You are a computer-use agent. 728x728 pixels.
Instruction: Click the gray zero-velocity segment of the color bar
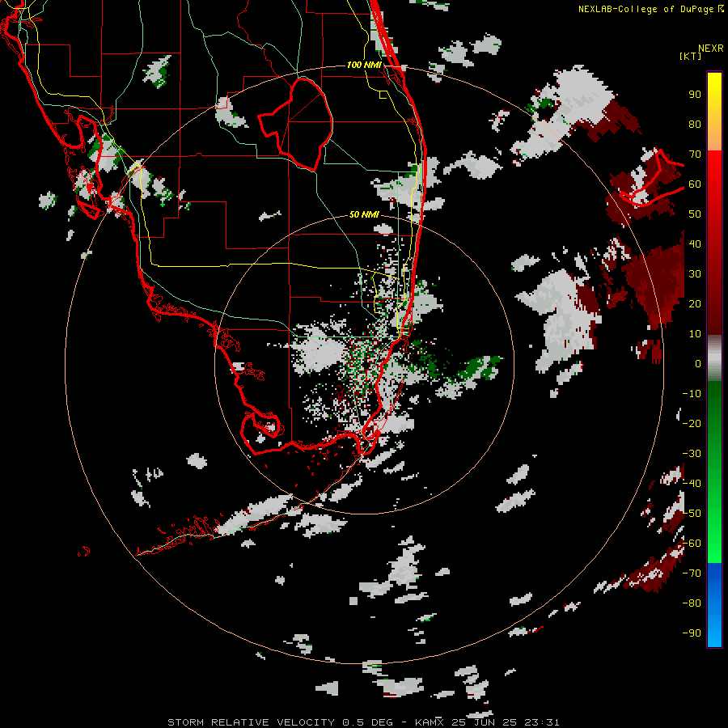(714, 358)
